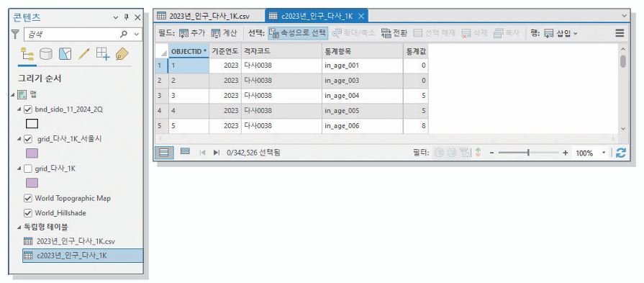Open search options dropdown arrow

click(x=137, y=35)
